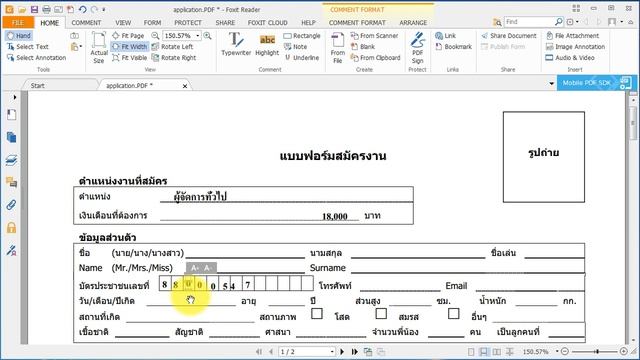Open the page number 1 / 2 dropdown
The image size is (640, 360).
click(x=332, y=351)
